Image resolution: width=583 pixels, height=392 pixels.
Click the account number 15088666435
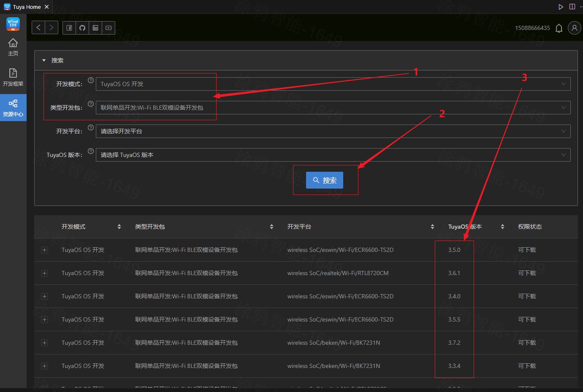click(x=532, y=28)
